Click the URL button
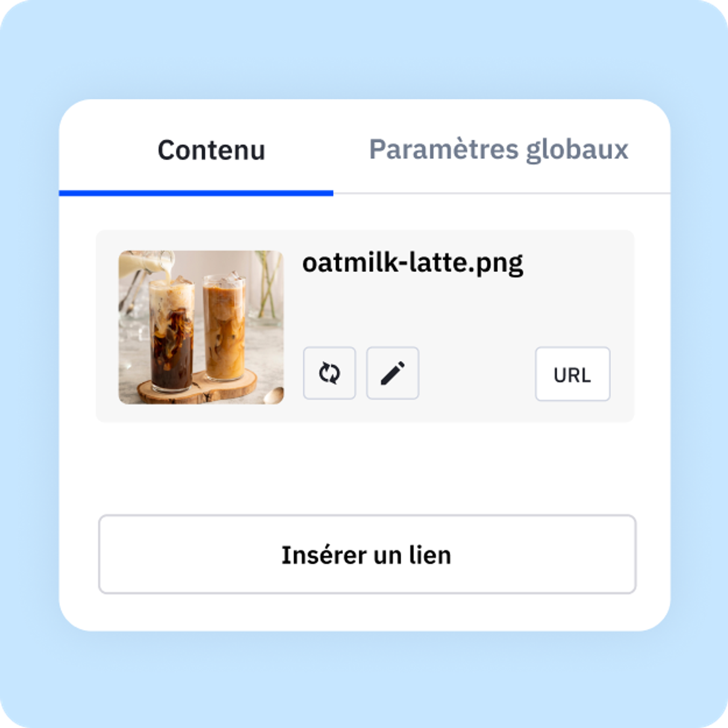The width and height of the screenshot is (728, 728). pos(572,374)
